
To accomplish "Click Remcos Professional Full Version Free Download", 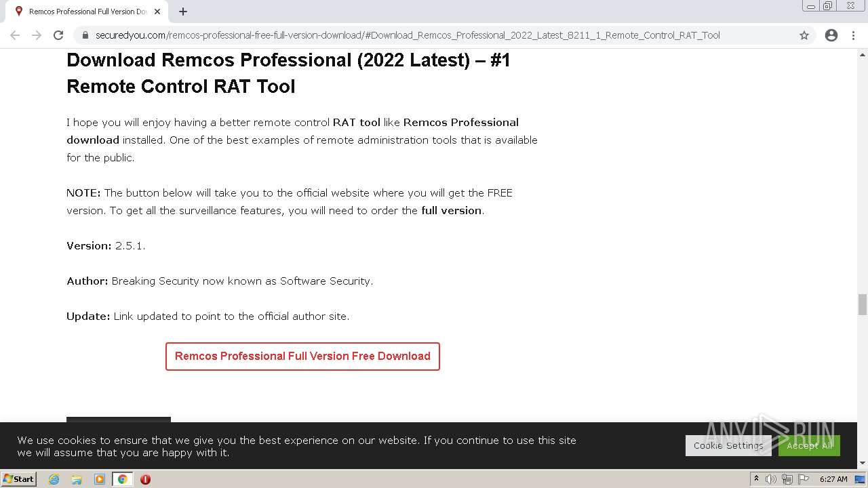I will pos(302,357).
